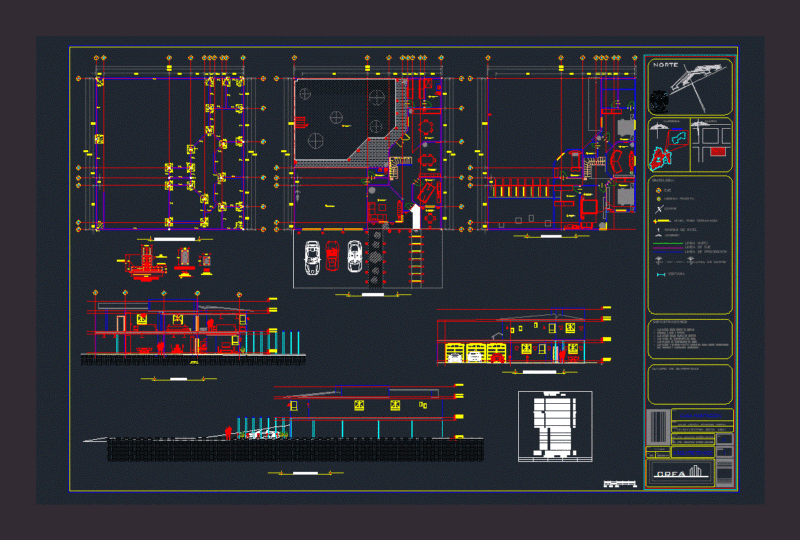Click the green wall line sample in legend

(667, 243)
